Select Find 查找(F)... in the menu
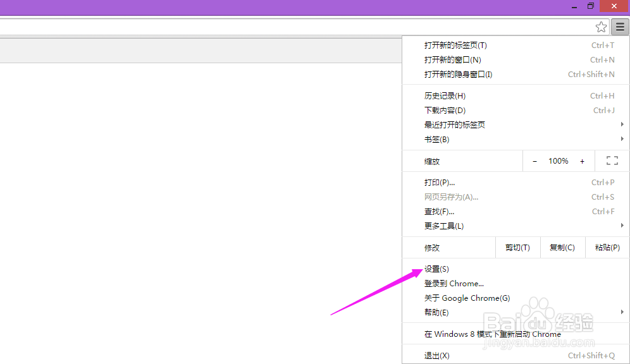This screenshot has width=630, height=364. click(516, 212)
